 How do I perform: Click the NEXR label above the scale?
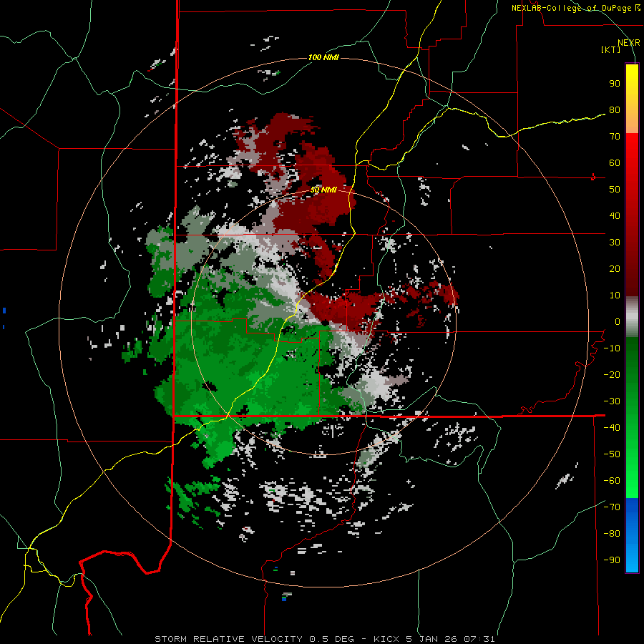628,43
